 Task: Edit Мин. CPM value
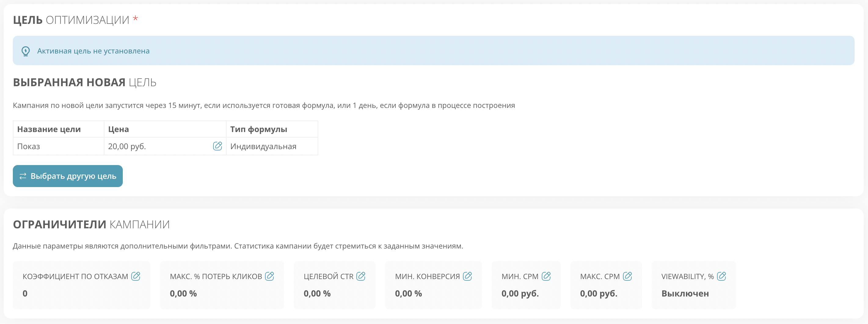546,276
